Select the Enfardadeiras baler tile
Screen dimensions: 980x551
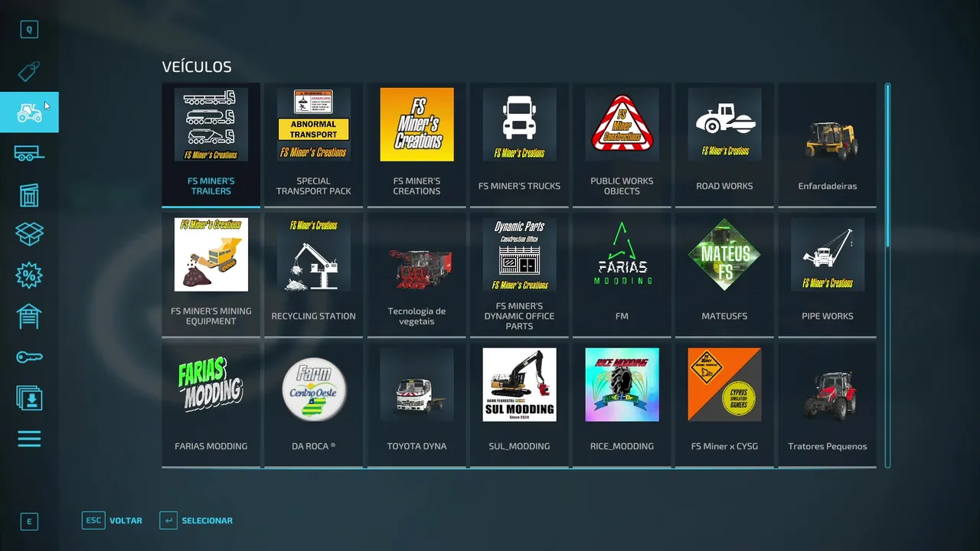coord(828,145)
